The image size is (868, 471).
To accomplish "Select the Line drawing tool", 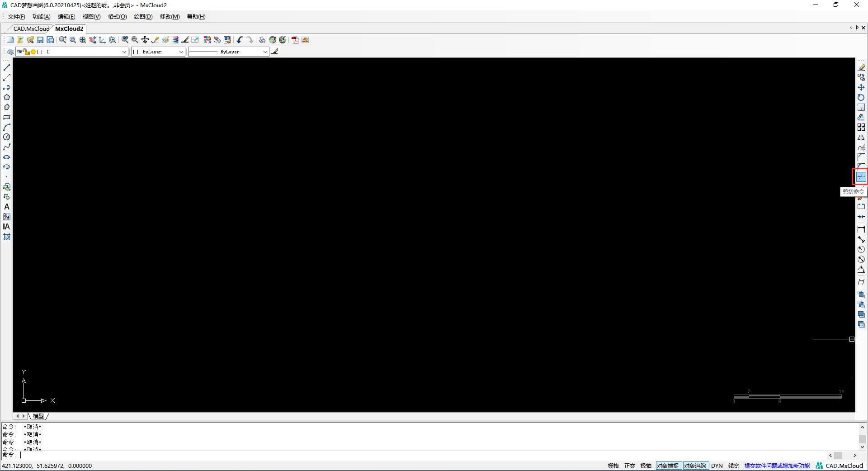I will click(x=7, y=67).
